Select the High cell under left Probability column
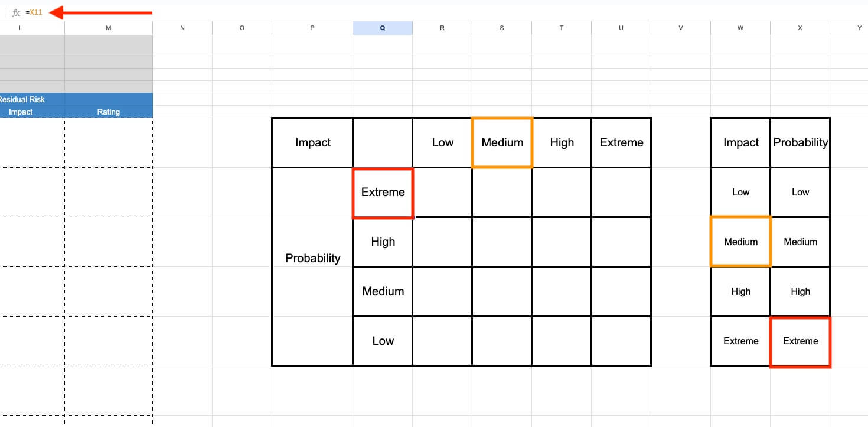 click(383, 242)
